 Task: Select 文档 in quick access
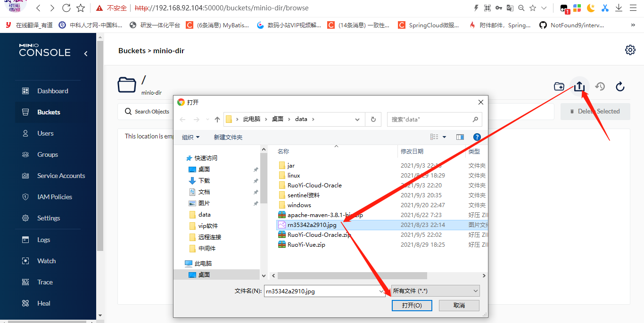pyautogui.click(x=204, y=192)
